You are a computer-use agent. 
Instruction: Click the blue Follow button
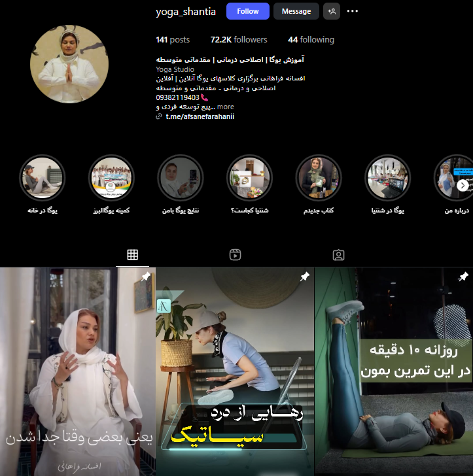tap(247, 11)
